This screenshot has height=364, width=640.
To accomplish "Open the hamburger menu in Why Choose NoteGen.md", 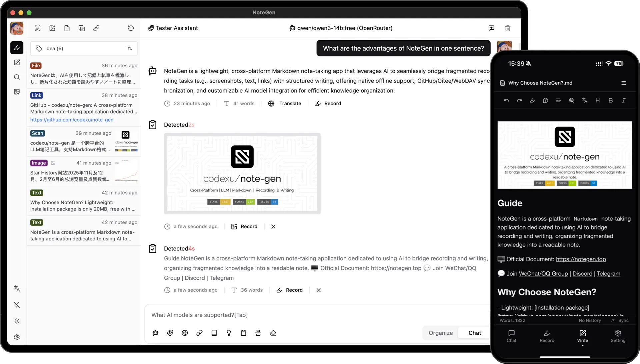I will 624,83.
